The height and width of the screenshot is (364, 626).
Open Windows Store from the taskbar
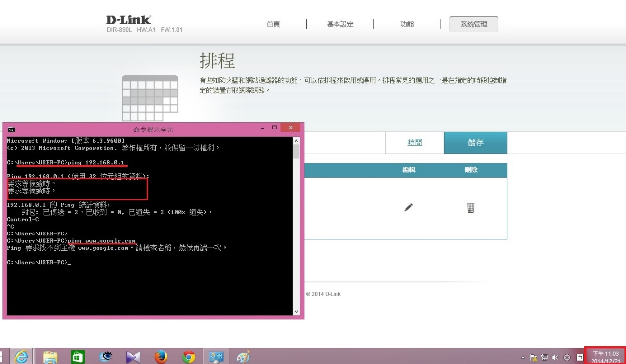click(x=78, y=357)
